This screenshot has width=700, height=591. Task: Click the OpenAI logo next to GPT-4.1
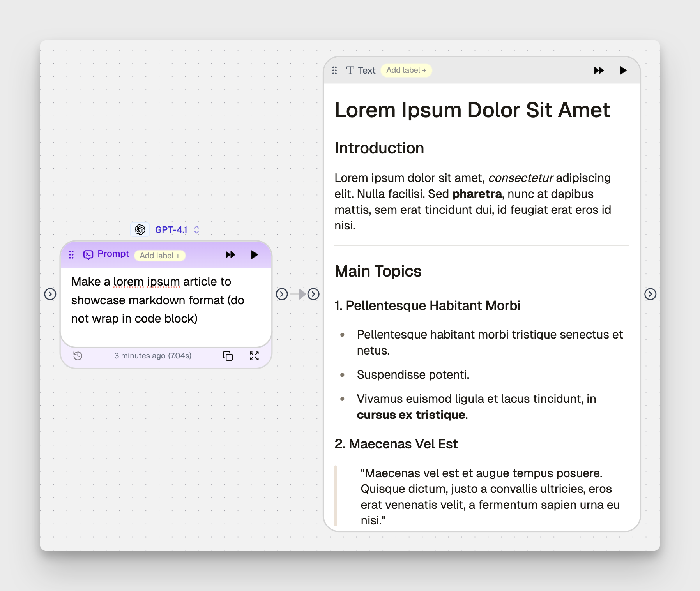click(x=140, y=229)
